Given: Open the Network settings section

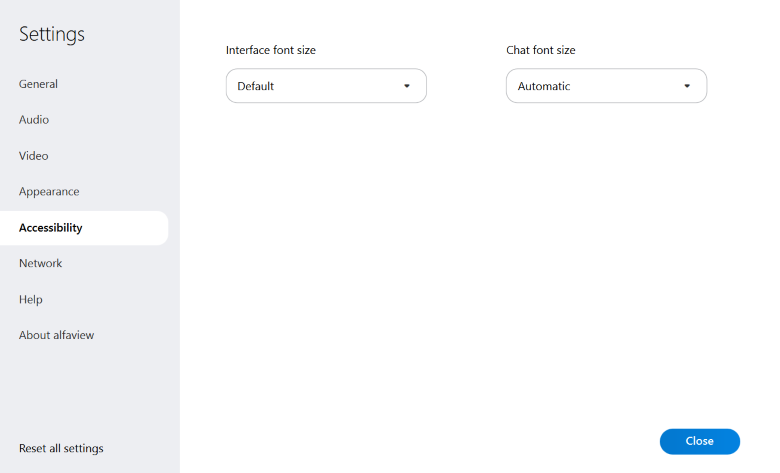Looking at the screenshot, I should click(41, 264).
